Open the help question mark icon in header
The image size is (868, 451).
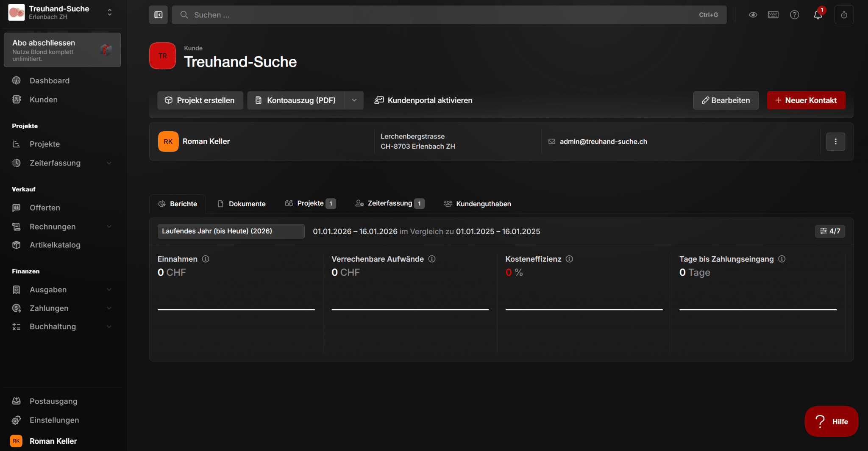[x=794, y=15]
